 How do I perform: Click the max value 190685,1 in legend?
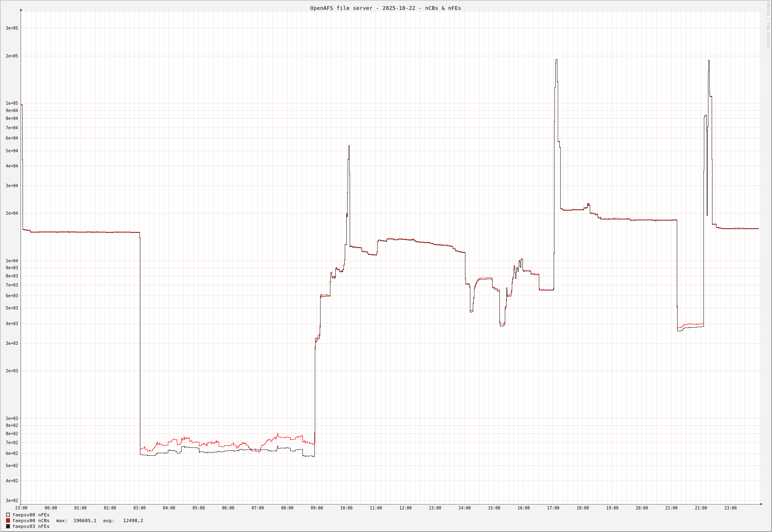(85, 521)
